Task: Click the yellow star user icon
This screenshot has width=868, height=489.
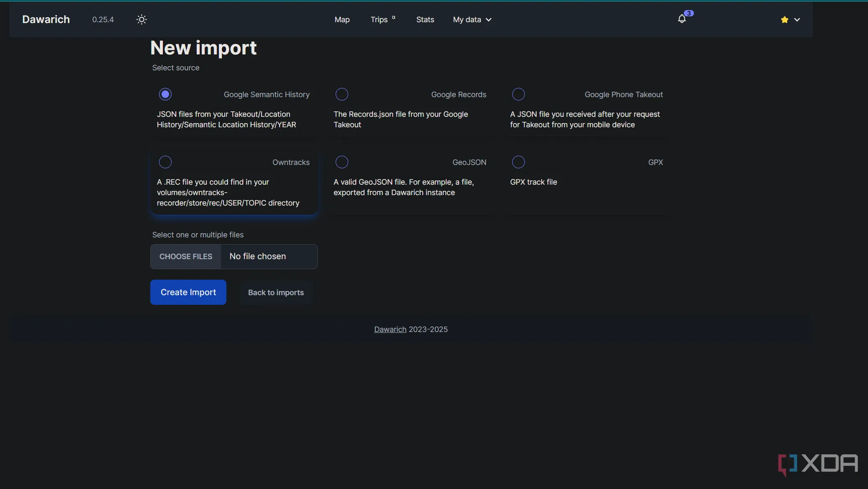Action: (784, 20)
